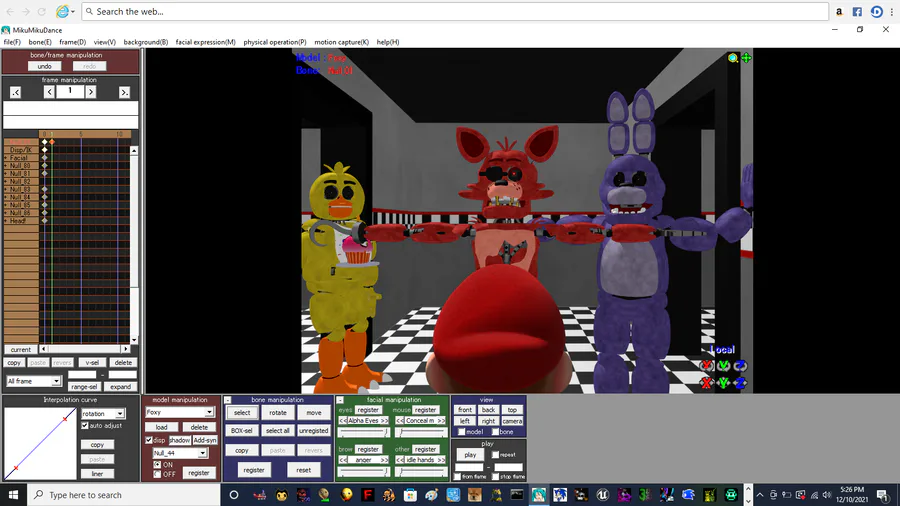This screenshot has width=900, height=506.
Task: Click the reset button in bone manipulation
Action: pos(304,470)
